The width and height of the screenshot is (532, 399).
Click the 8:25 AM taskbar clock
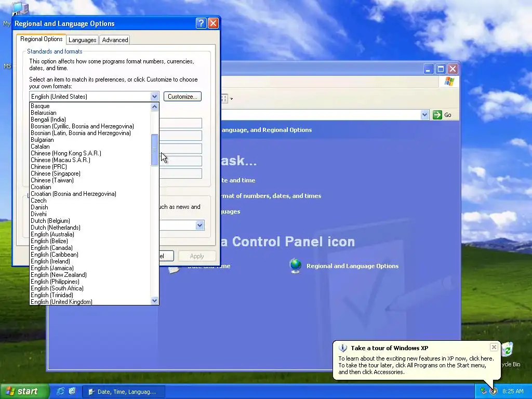point(513,391)
